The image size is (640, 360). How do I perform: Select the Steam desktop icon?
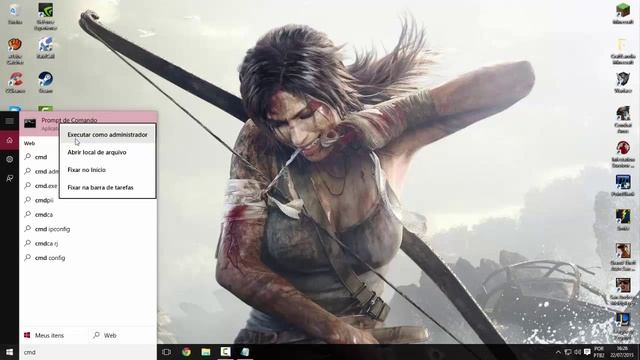[45, 82]
